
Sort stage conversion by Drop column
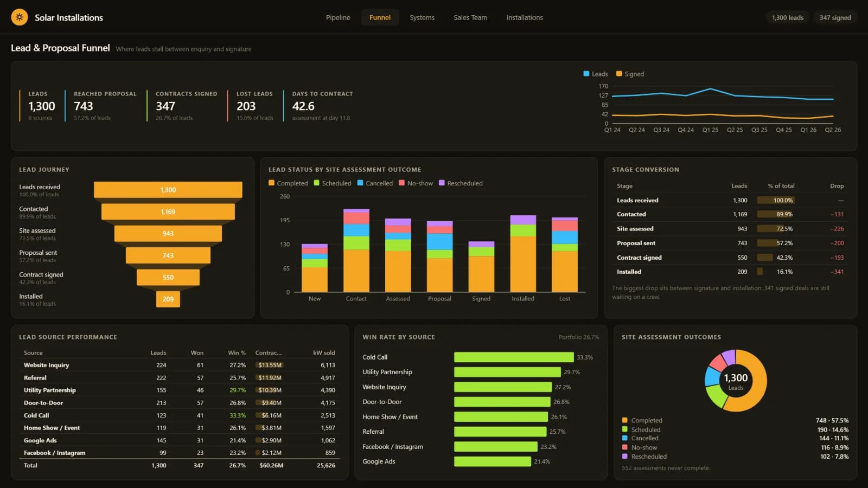point(837,186)
